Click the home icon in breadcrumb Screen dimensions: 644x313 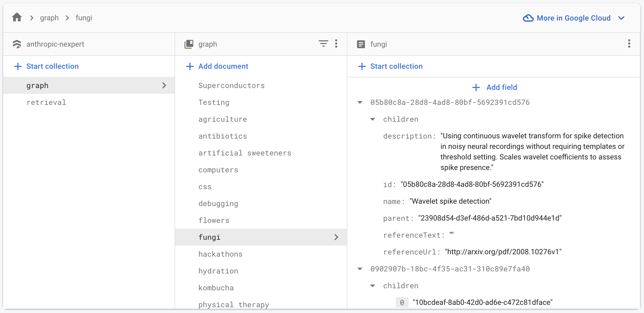coord(17,18)
